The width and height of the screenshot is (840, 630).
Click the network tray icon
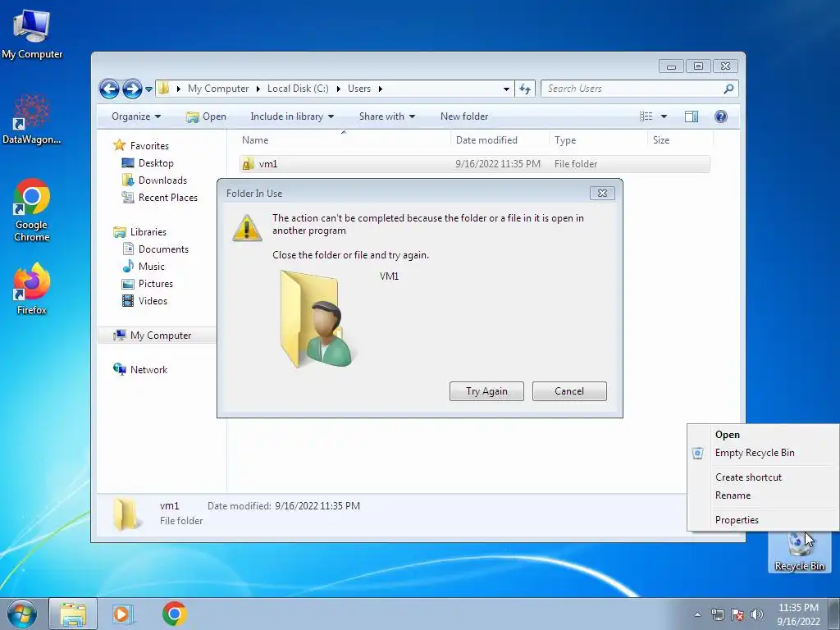coord(717,614)
